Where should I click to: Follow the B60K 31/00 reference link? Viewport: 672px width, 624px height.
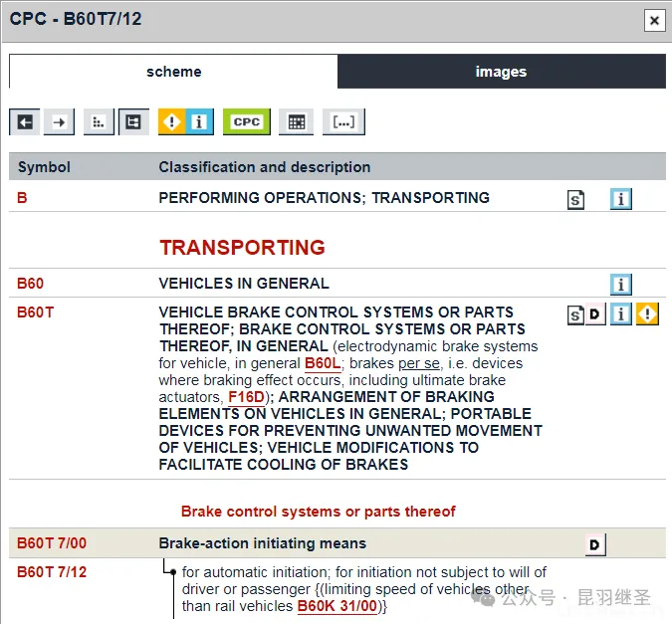point(337,605)
